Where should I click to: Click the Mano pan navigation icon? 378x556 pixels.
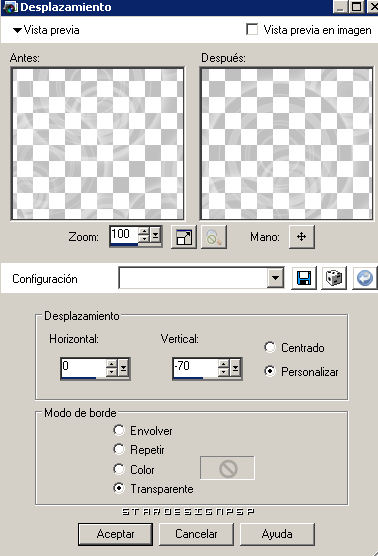click(x=301, y=237)
